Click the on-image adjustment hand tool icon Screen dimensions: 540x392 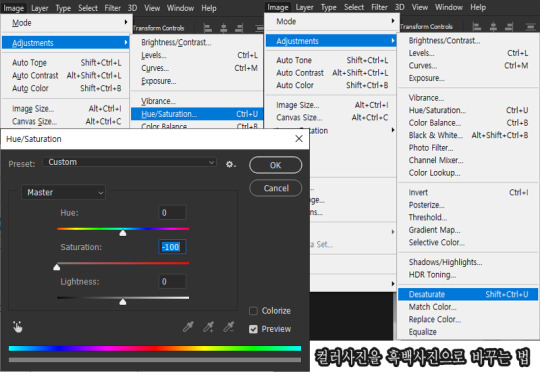(x=17, y=327)
